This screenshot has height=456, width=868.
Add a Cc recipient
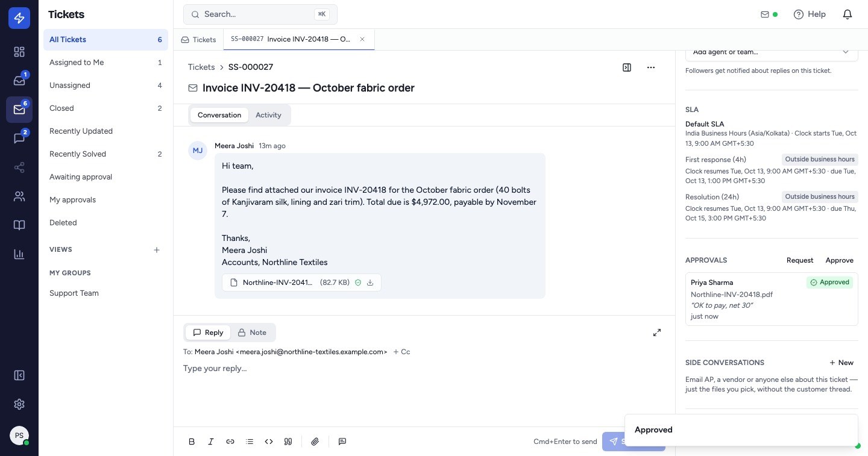pos(401,352)
